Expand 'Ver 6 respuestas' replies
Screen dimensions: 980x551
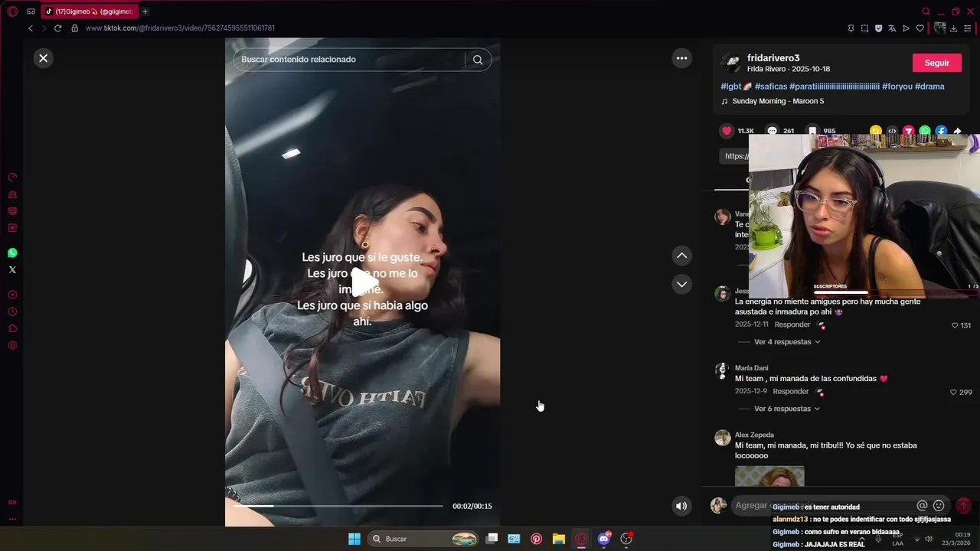pos(787,409)
